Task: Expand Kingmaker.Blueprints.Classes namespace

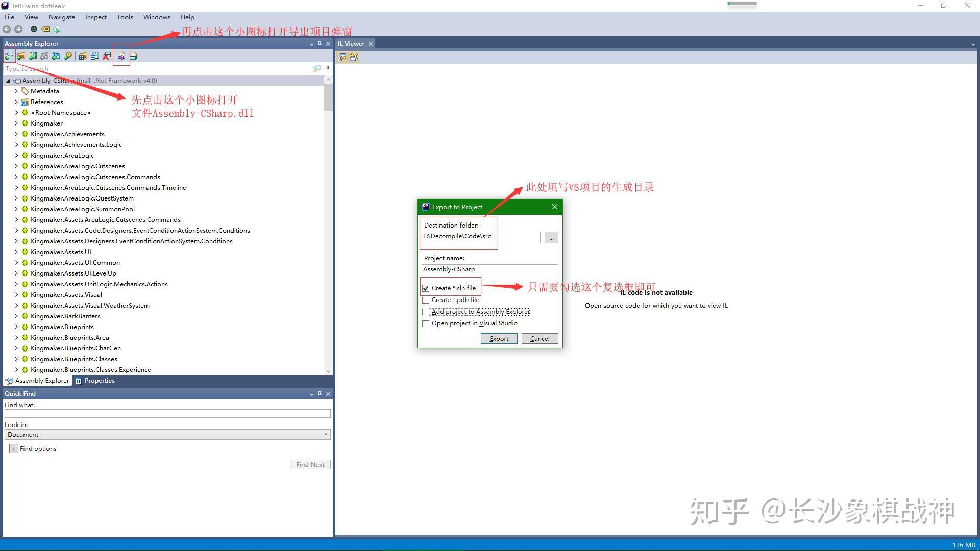Action: tap(16, 359)
